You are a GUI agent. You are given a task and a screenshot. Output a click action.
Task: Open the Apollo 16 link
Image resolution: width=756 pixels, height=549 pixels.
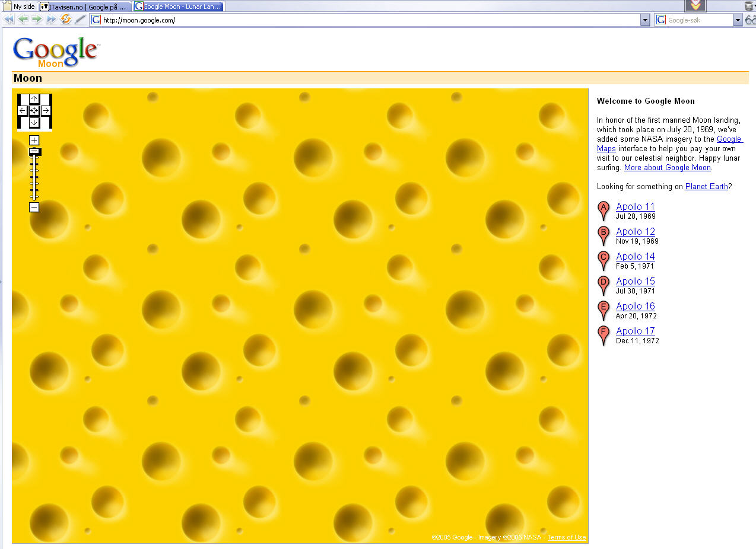[636, 306]
